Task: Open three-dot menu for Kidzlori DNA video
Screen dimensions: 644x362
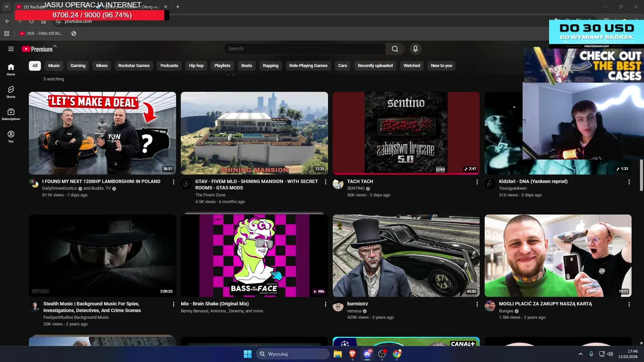Action: click(x=629, y=182)
